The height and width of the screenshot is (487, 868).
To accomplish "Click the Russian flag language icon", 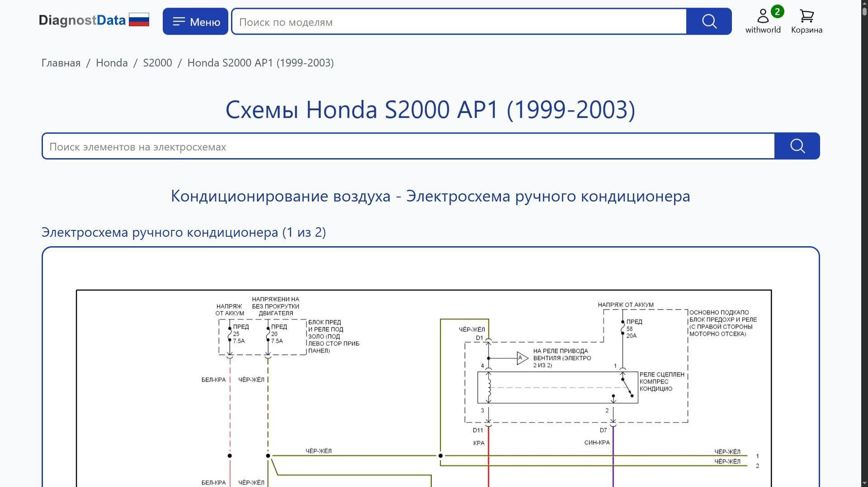I will pos(139,20).
